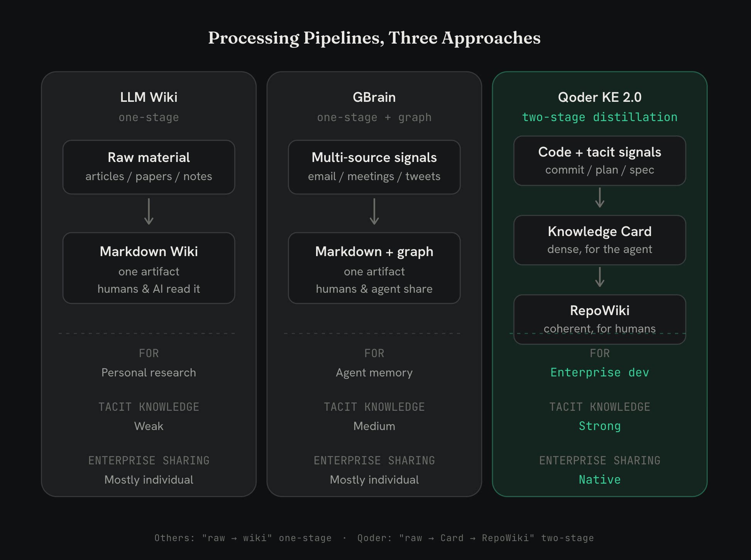Click the "Medium" tacit knowledge value
Screen dimensions: 751x560
coord(374,426)
